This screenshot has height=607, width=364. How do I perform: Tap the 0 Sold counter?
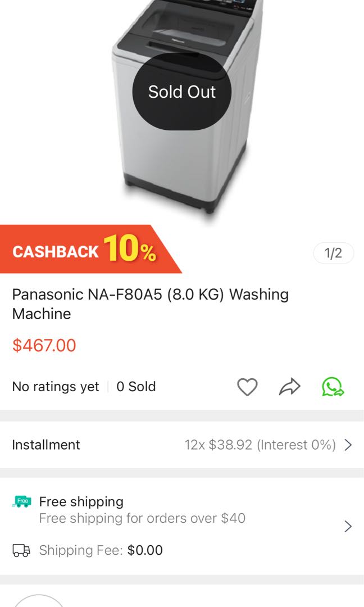[x=136, y=386]
